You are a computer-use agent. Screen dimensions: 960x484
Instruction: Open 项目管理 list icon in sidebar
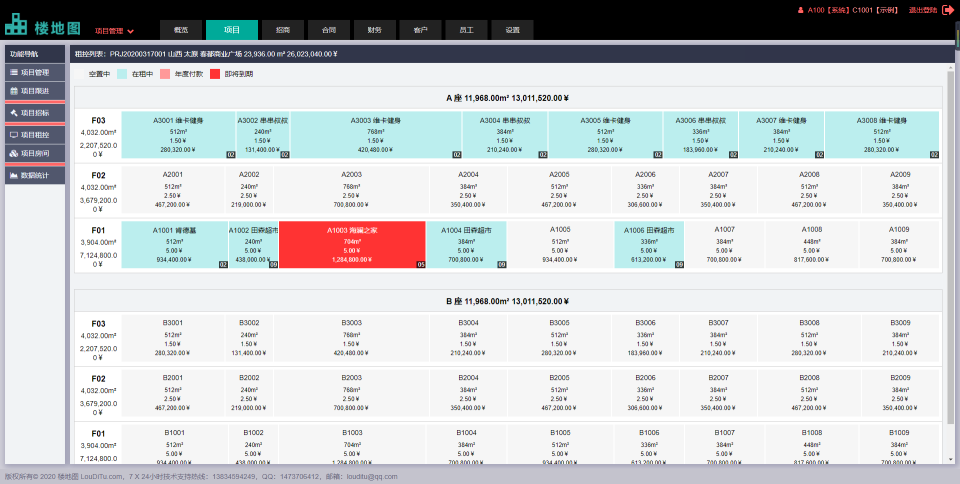14,72
